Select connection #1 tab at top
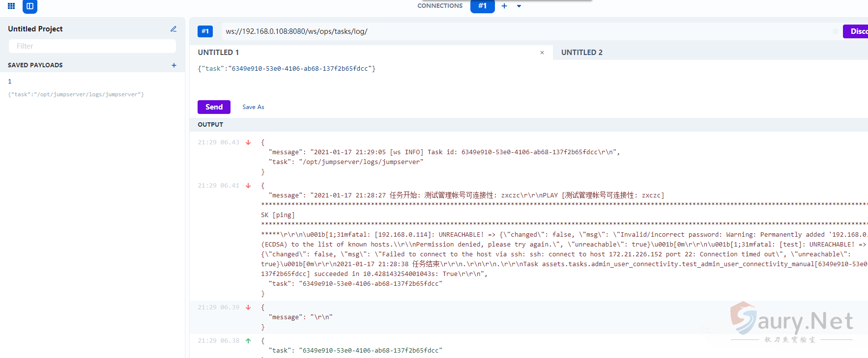The image size is (868, 358). [482, 6]
